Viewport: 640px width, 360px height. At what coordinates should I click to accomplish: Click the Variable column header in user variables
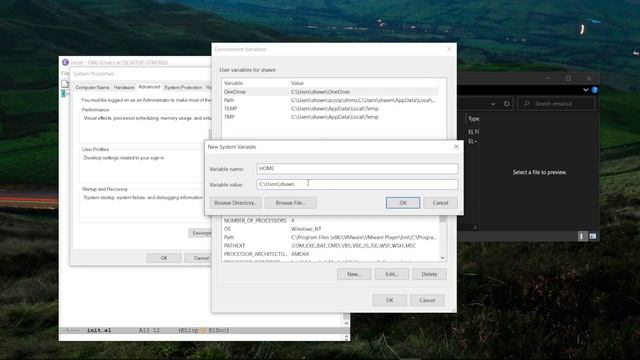[233, 83]
